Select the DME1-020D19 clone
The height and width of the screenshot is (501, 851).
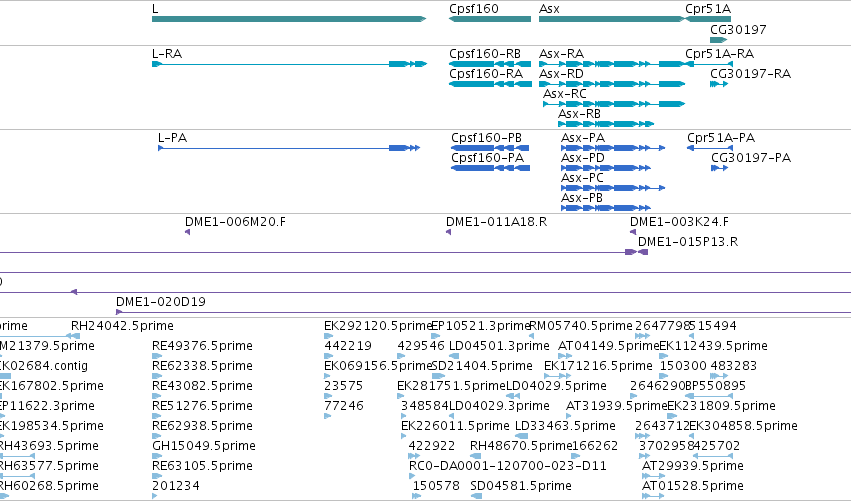point(483,312)
